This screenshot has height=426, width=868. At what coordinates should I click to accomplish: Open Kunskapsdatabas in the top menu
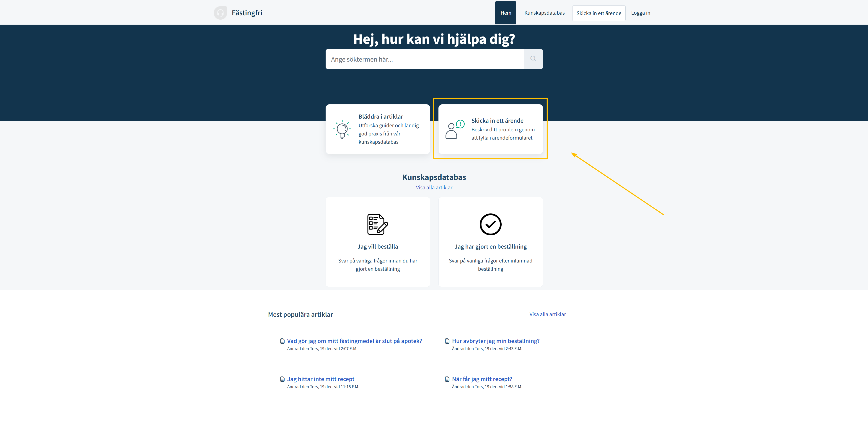tap(544, 13)
